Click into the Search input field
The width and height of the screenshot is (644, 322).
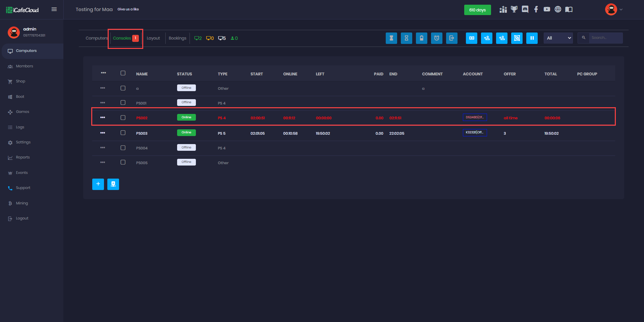605,38
